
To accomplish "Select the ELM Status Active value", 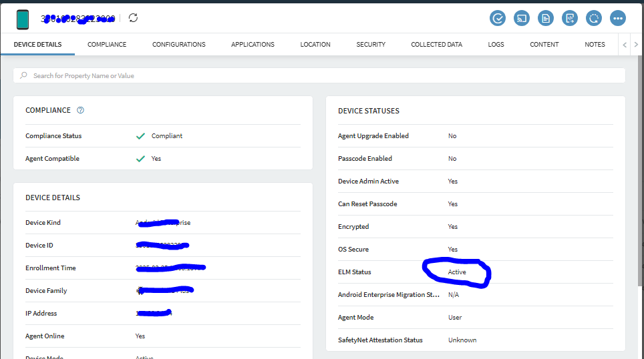I will pos(457,272).
